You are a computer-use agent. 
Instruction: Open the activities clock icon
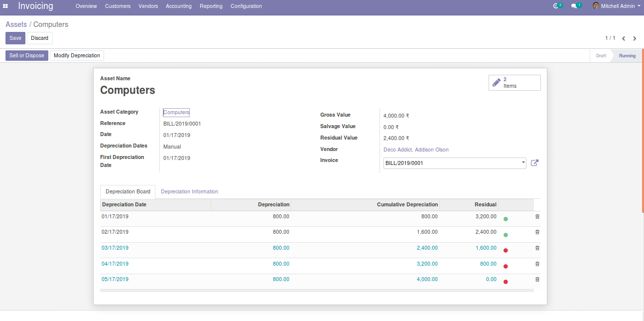556,6
